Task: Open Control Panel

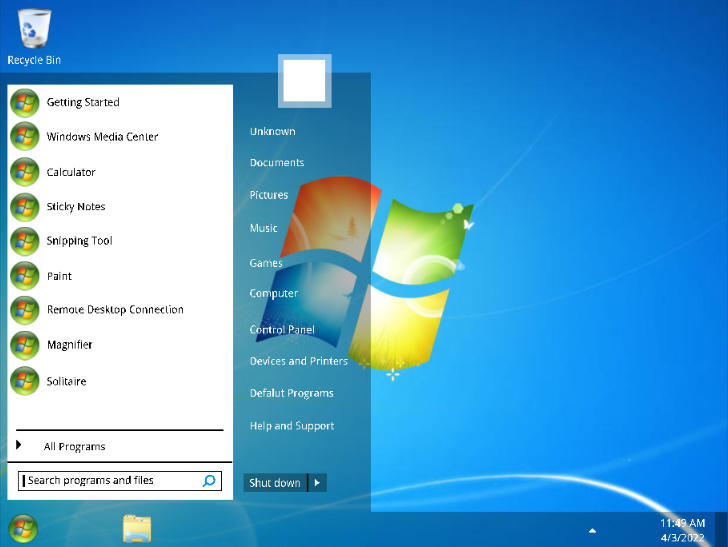Action: tap(282, 330)
